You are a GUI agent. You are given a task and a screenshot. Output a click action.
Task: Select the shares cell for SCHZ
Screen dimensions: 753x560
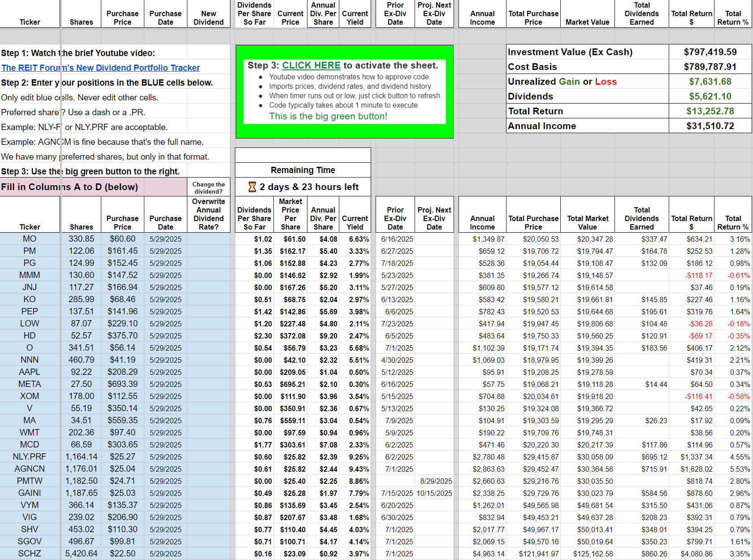click(x=81, y=554)
